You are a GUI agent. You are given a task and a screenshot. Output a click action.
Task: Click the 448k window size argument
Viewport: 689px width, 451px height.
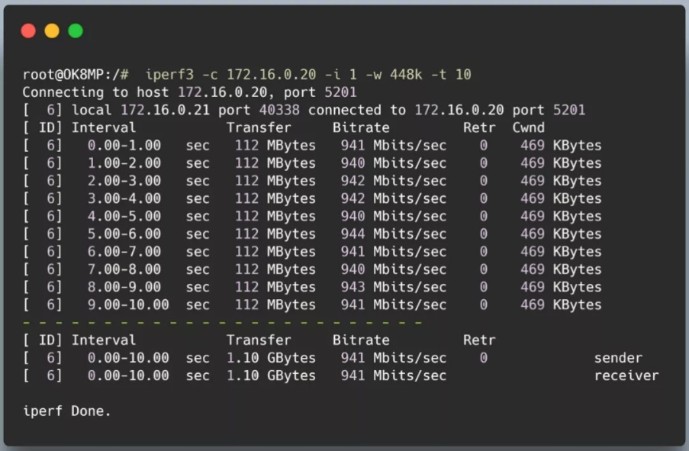click(x=406, y=74)
